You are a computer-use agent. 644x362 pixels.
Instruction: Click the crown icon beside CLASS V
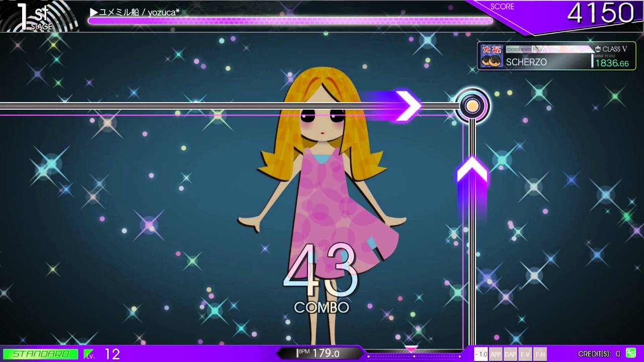click(x=598, y=49)
